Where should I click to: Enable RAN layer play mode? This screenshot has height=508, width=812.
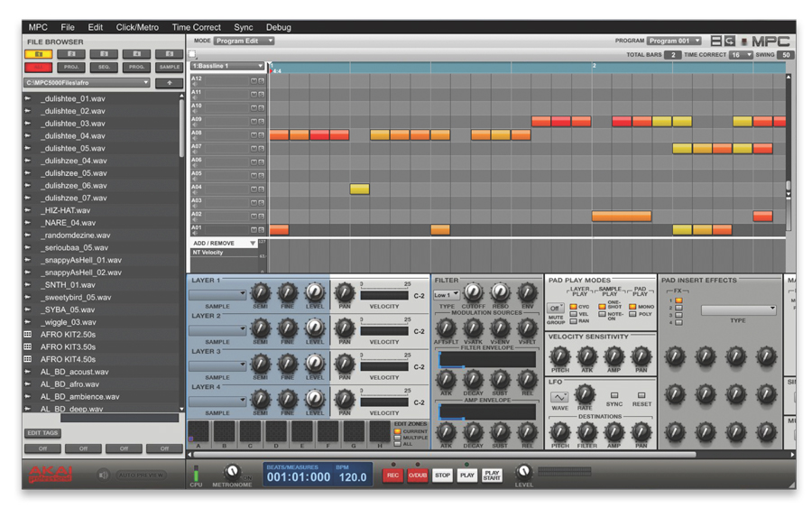click(x=573, y=321)
